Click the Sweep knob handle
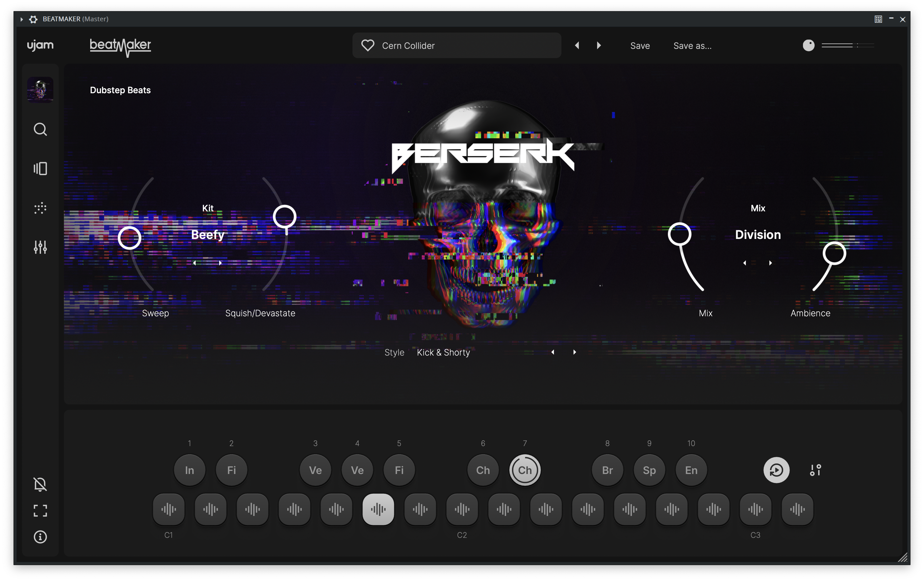 [129, 238]
